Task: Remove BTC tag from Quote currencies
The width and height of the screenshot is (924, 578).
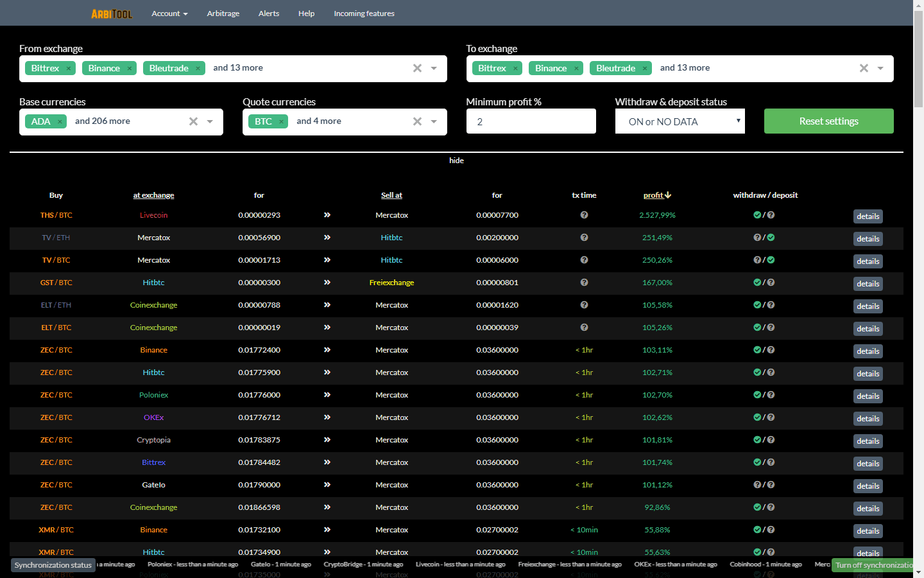Action: pyautogui.click(x=281, y=121)
